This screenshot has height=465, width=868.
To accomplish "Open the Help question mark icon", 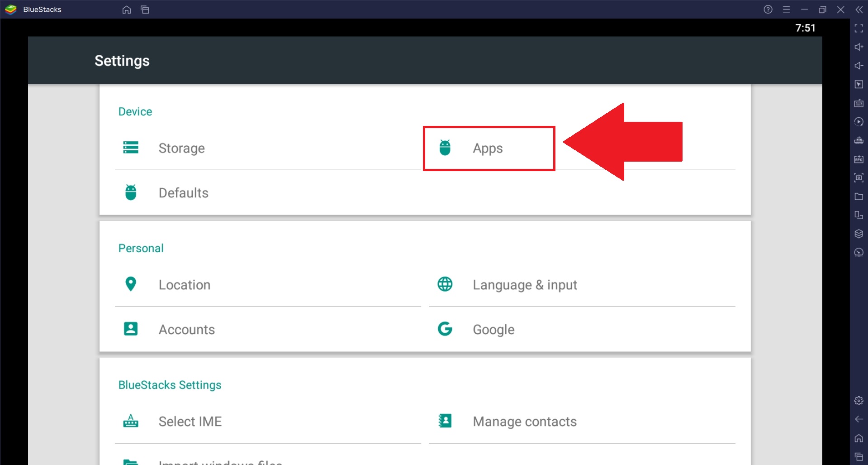I will pos(768,10).
